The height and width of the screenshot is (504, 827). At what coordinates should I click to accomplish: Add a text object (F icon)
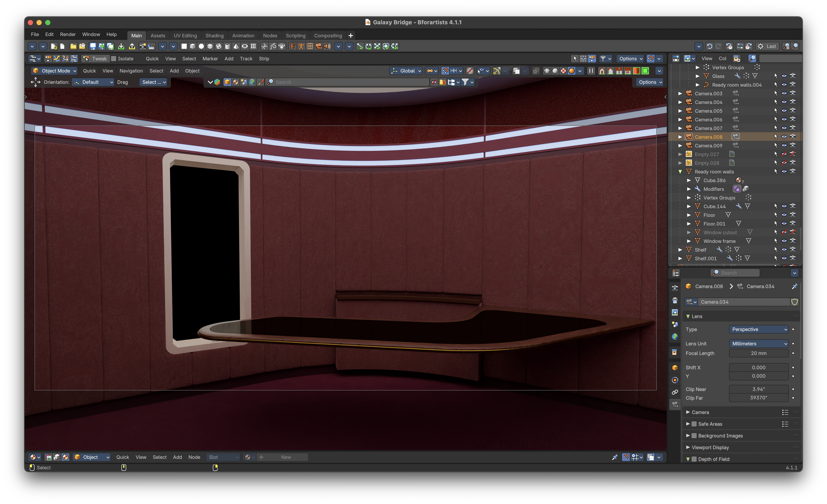(x=293, y=46)
